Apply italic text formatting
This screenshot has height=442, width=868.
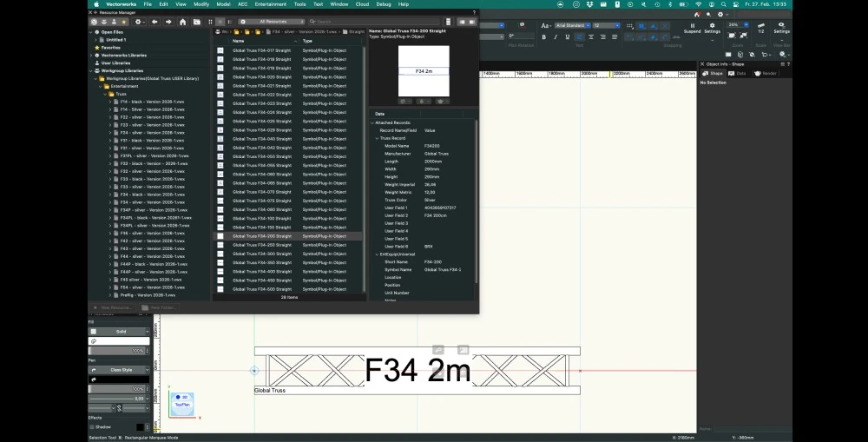pos(555,37)
